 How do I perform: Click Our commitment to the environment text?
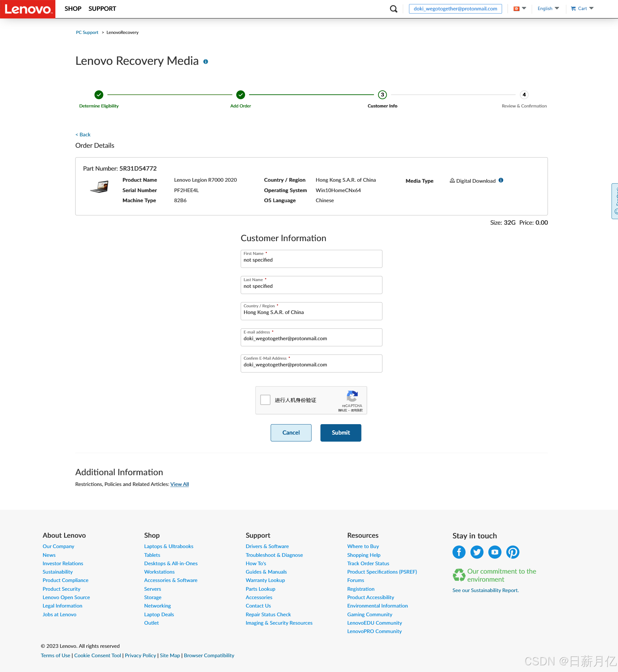(x=502, y=575)
